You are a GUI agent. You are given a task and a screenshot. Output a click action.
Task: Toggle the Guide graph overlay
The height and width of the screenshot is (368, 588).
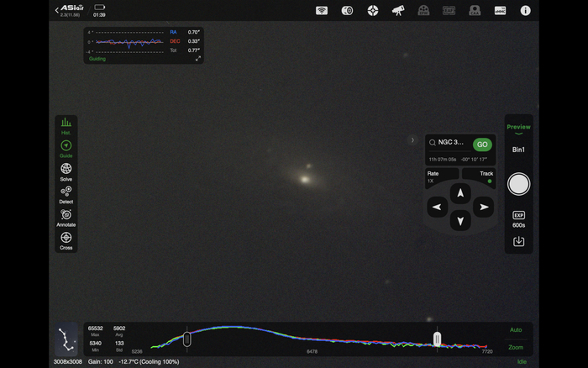pyautogui.click(x=66, y=149)
